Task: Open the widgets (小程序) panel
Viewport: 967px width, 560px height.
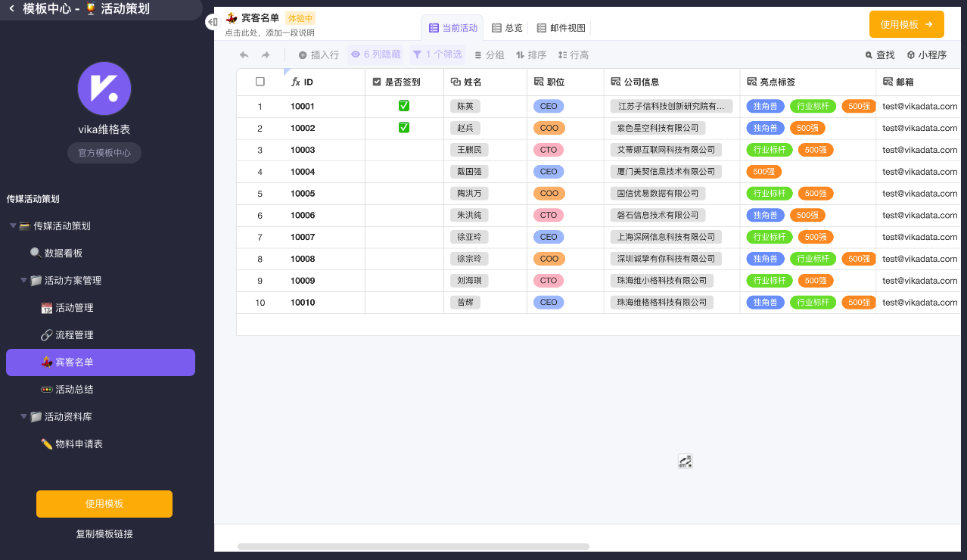Action: [x=926, y=55]
